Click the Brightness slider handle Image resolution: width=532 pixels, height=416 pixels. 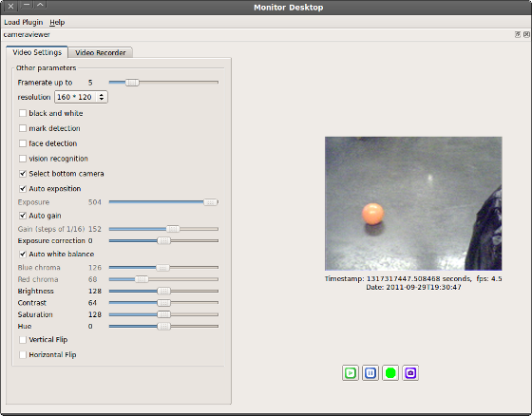coord(163,291)
